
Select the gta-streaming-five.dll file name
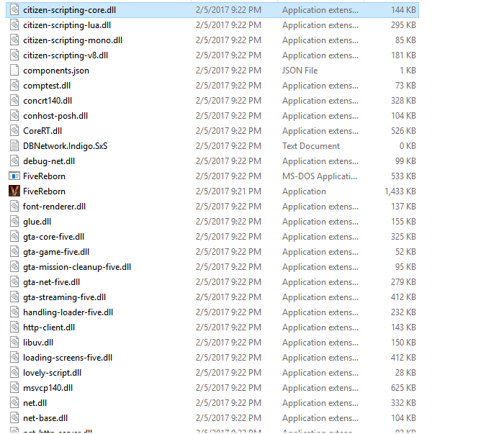[x=64, y=297]
